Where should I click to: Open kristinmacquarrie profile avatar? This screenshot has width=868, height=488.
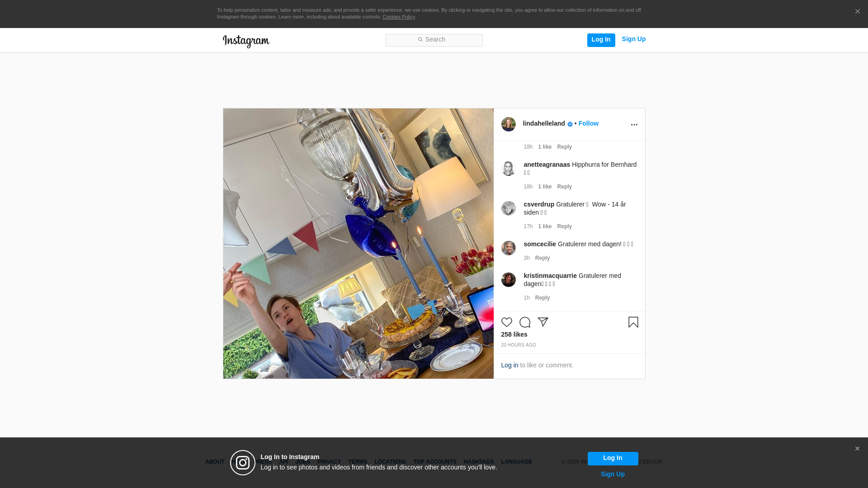coord(508,280)
